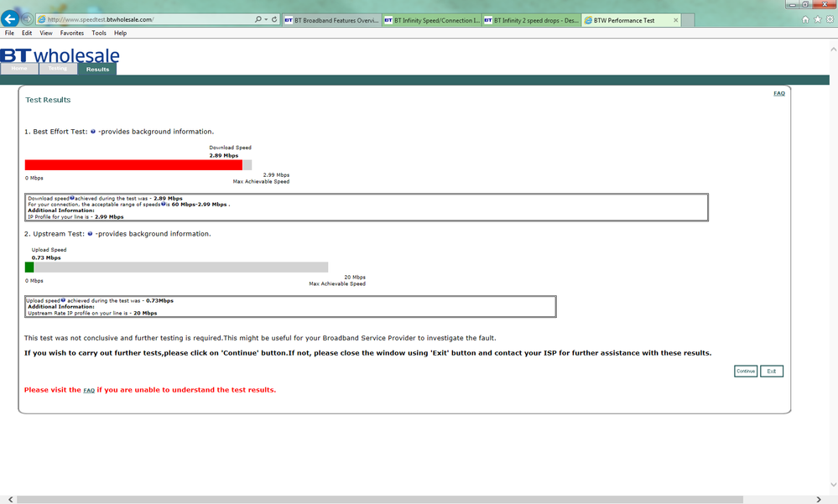
Task: Select the BTW Performance Test tab
Action: point(624,20)
